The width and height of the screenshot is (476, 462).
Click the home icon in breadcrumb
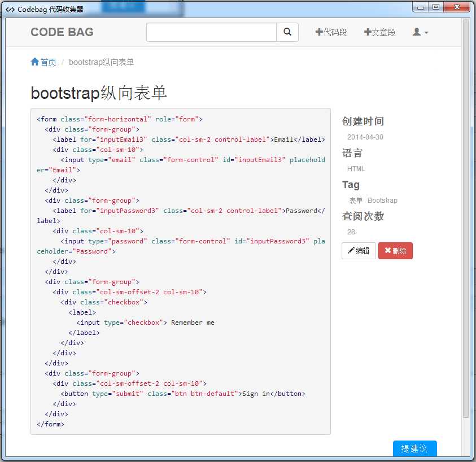point(34,62)
